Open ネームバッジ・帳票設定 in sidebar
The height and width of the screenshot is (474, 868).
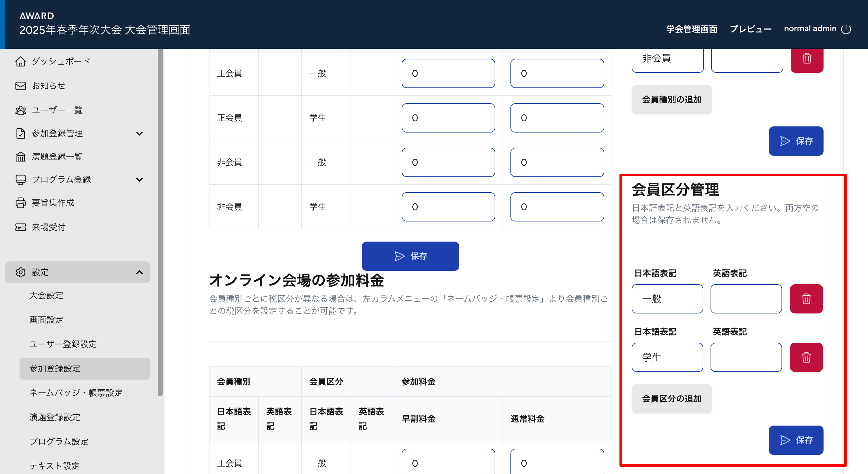[x=76, y=393]
